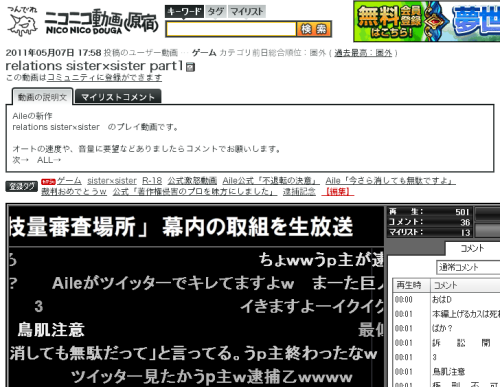Click the red 【編集】 tag edit link
The image size is (500, 387).
pos(338,192)
